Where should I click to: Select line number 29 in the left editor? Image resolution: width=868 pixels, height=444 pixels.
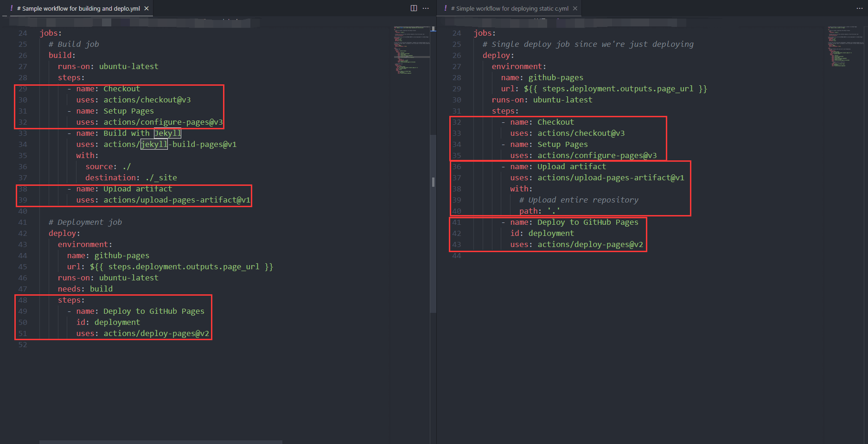(x=22, y=89)
